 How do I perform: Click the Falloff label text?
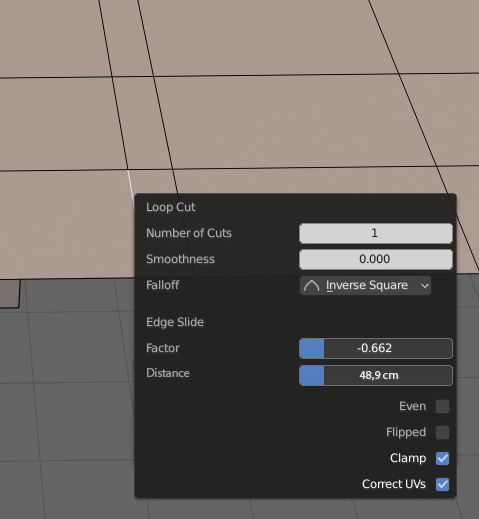point(162,285)
